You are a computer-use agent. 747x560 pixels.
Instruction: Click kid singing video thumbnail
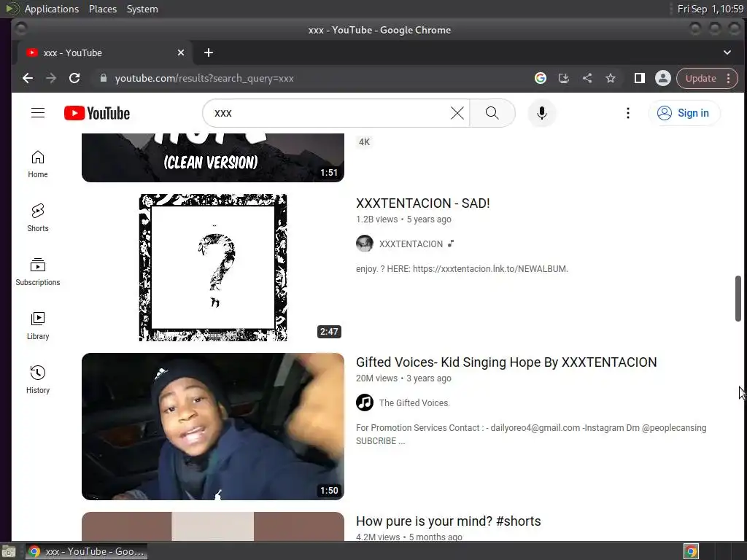click(212, 426)
